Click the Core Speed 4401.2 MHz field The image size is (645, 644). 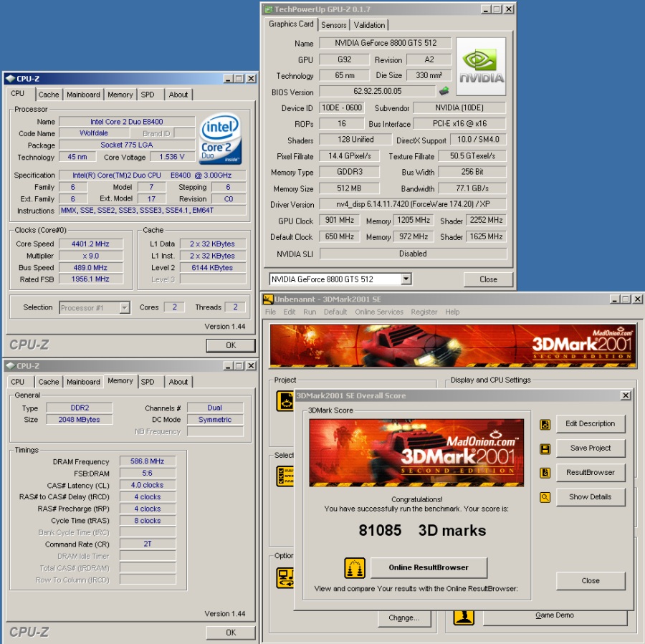(91, 244)
